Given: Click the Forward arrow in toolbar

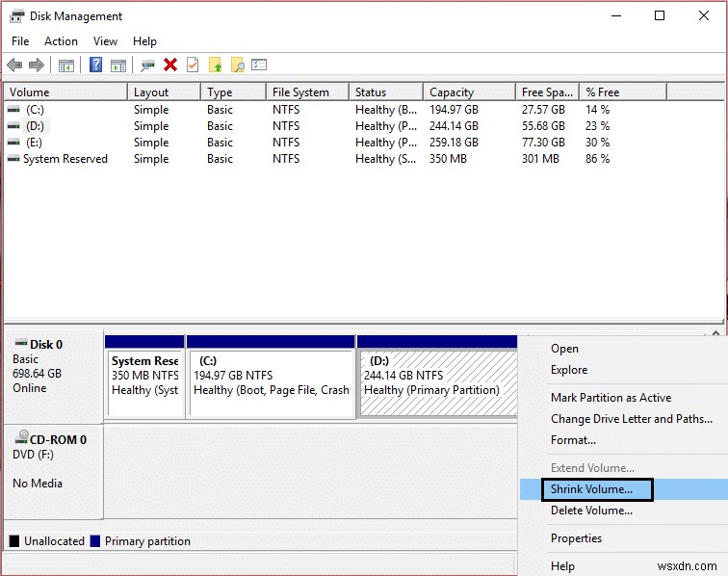Looking at the screenshot, I should [37, 65].
